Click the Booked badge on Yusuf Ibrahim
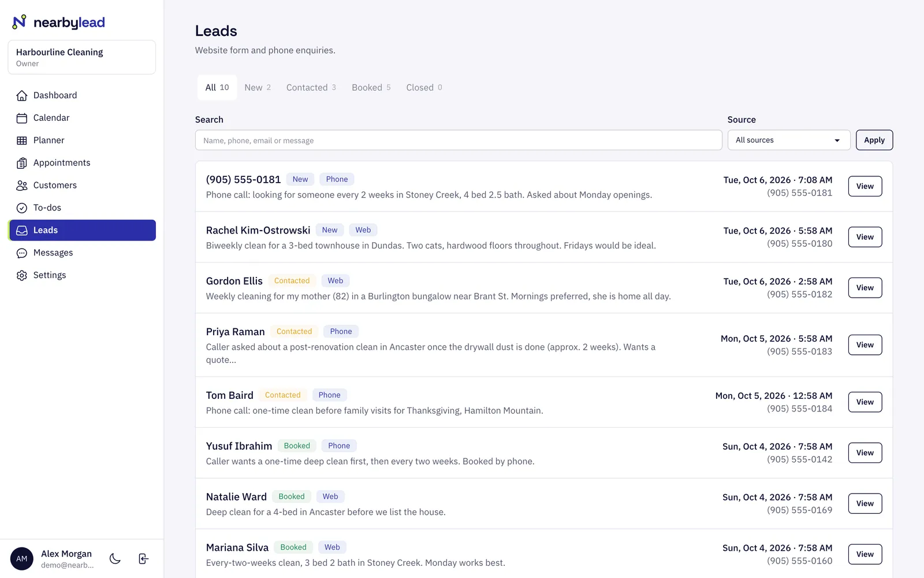 click(297, 446)
